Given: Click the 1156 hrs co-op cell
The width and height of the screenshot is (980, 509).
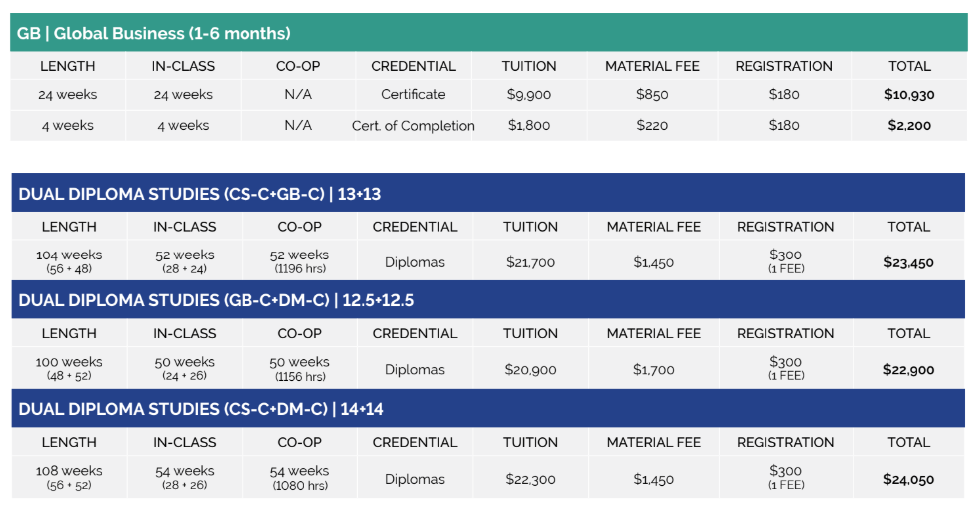Looking at the screenshot, I should [299, 377].
